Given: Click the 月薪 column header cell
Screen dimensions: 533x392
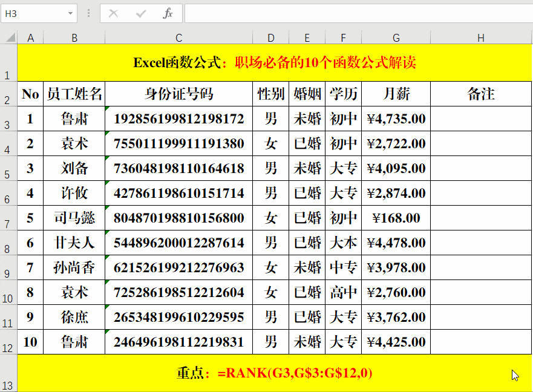Looking at the screenshot, I should (396, 94).
